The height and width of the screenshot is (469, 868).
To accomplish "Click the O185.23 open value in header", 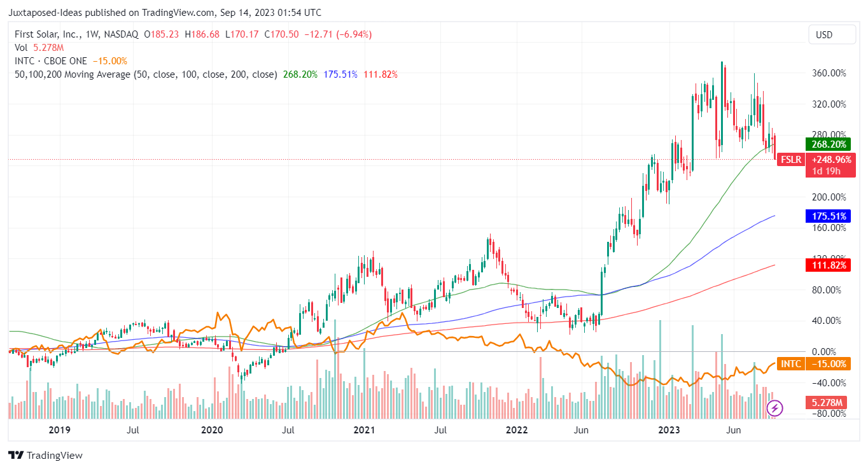I will coord(162,34).
